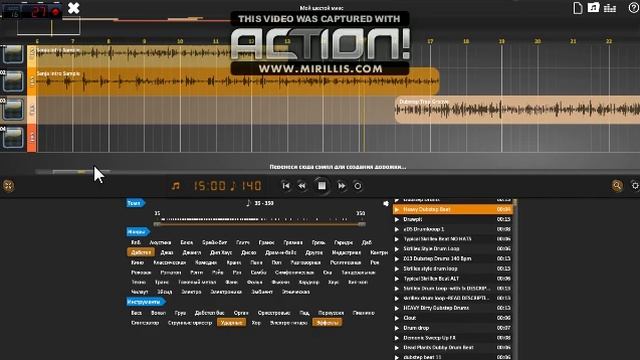The width and height of the screenshot is (640, 360).
Task: Play preview of Dead Plants Dubby Drum Beat
Action: 397,348
